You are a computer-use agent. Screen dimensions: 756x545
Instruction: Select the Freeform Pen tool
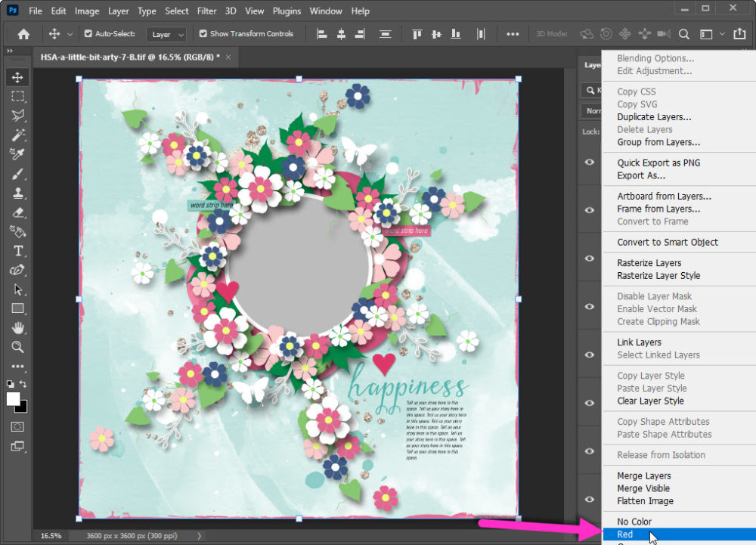point(18,270)
